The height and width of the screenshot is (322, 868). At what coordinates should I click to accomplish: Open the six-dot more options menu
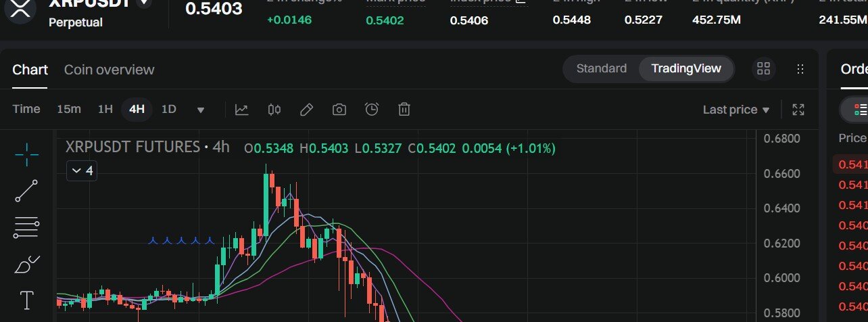tap(800, 68)
